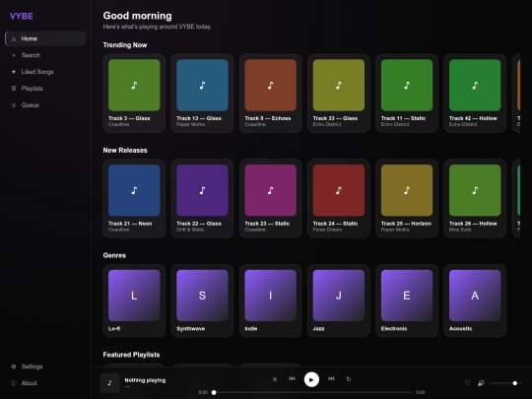This screenshot has width=532, height=399.
Task: Toggle repeat mode in the player
Action: point(349,379)
